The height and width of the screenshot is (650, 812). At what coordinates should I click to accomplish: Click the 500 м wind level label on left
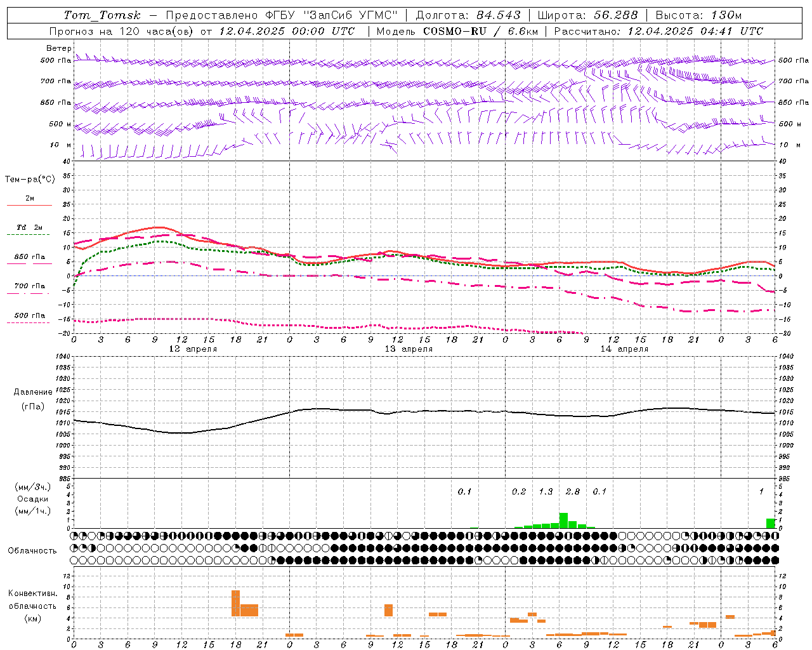point(60,124)
